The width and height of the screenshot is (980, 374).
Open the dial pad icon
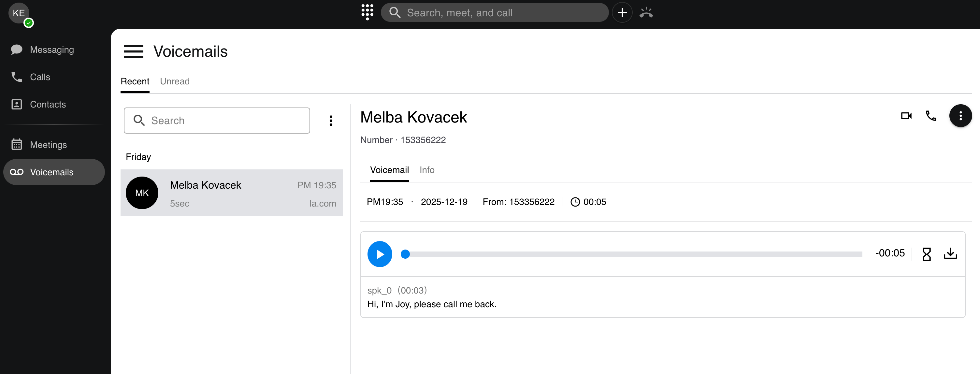tap(367, 12)
